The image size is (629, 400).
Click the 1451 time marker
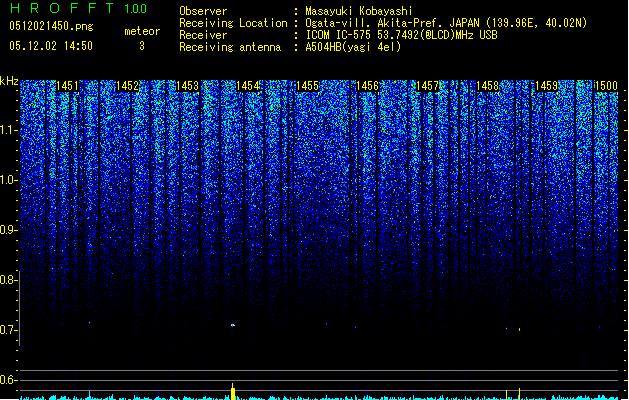point(67,86)
